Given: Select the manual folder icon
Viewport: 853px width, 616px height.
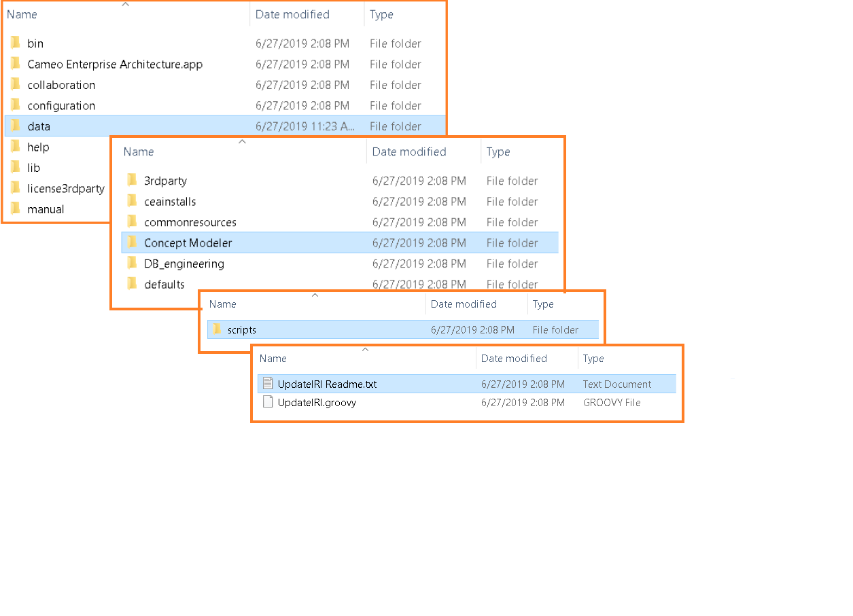Looking at the screenshot, I should point(16,209).
